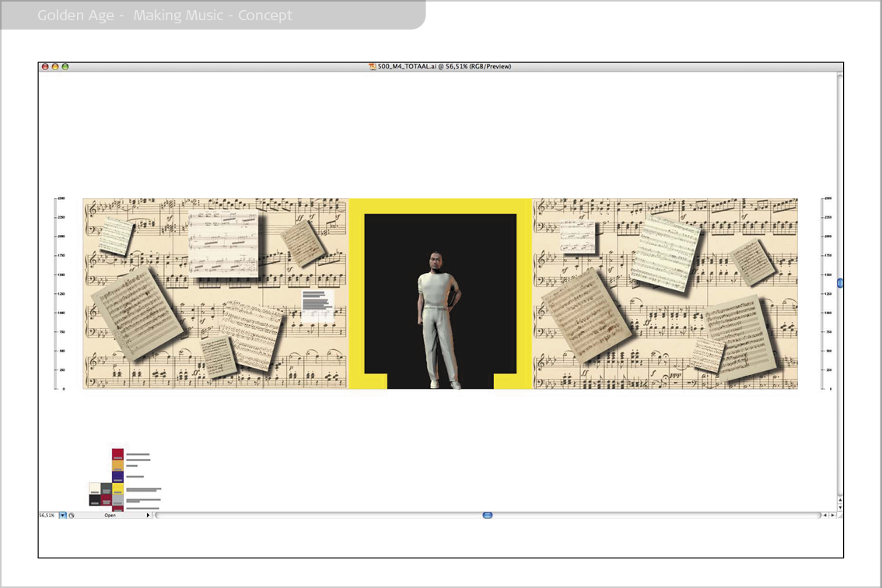
Task: Open the status bar menu arrow beside Open
Action: pos(148,516)
